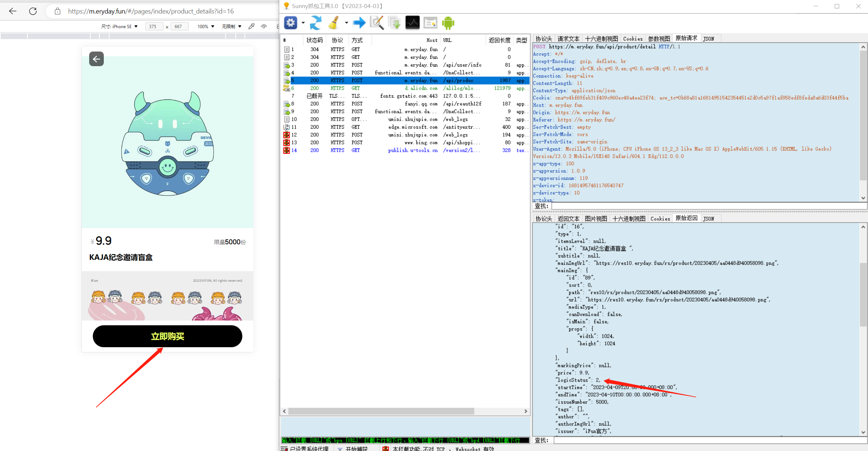868x451 pixels.
Task: Click the Sunny lightbulb title bar icon
Action: [287, 6]
